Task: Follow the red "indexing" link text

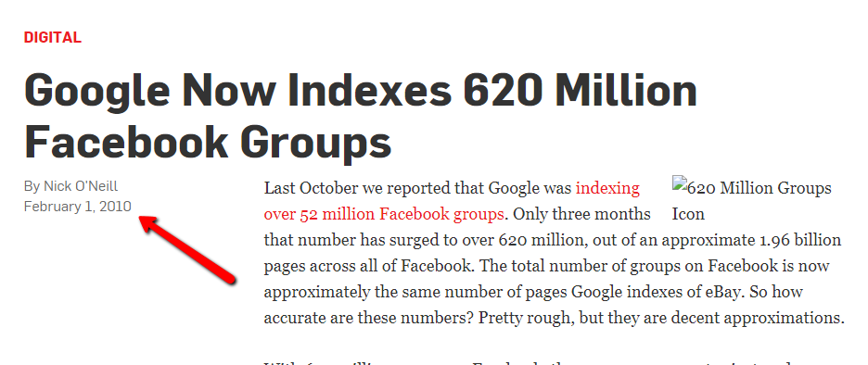Action: click(607, 188)
